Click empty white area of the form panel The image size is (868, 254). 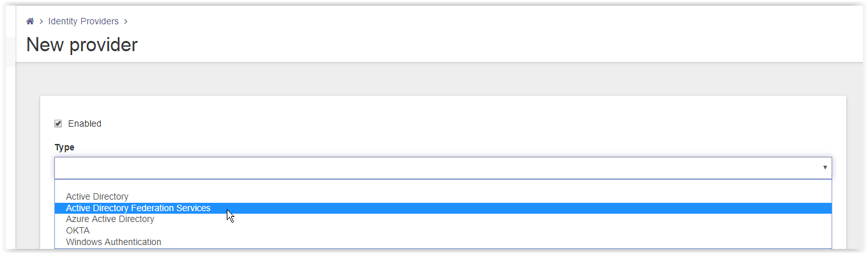tap(447, 128)
